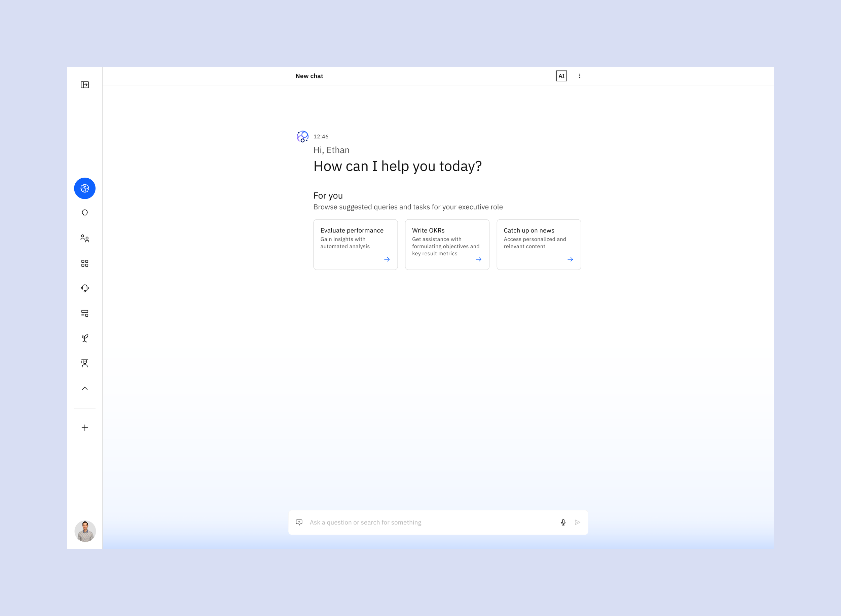
Task: Click the microphone voice input icon
Action: [563, 522]
